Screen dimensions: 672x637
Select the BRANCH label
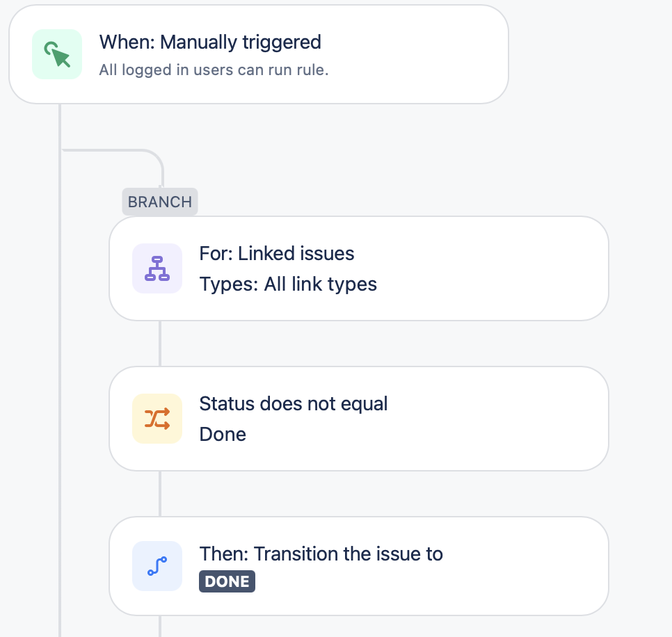click(159, 202)
